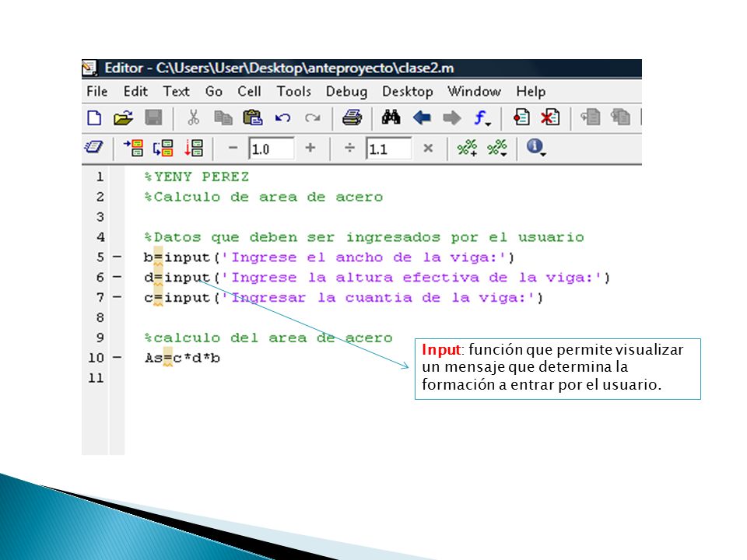Open the Help menu
The width and height of the screenshot is (747, 560).
click(531, 92)
